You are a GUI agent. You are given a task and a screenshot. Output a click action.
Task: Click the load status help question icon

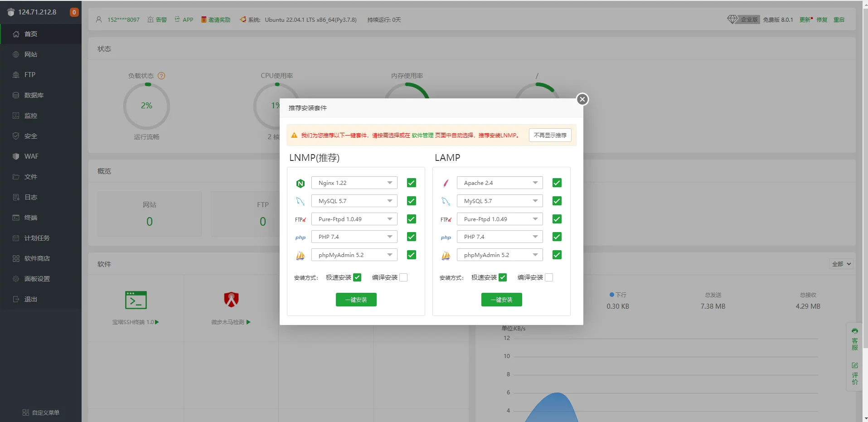click(x=161, y=76)
